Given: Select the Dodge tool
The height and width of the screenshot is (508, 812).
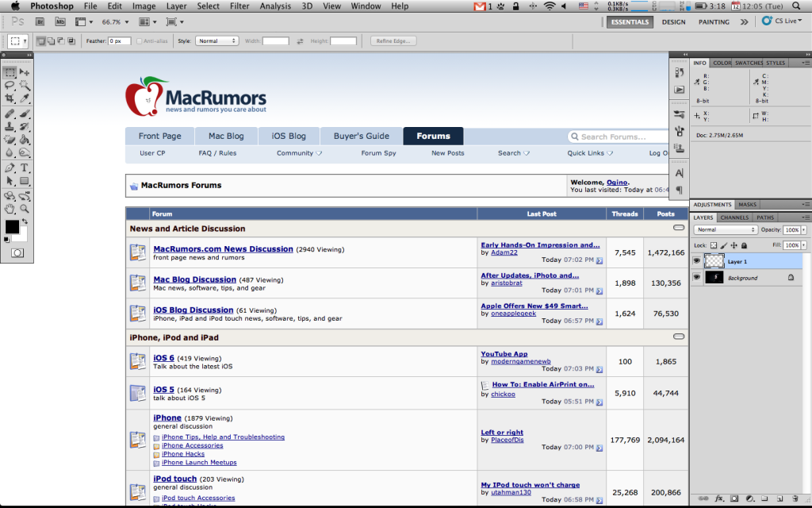Looking at the screenshot, I should [x=25, y=152].
